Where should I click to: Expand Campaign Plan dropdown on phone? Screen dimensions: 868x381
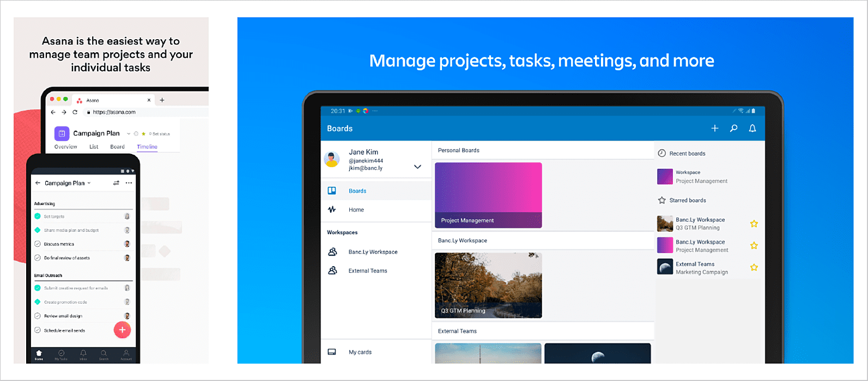pyautogui.click(x=89, y=183)
